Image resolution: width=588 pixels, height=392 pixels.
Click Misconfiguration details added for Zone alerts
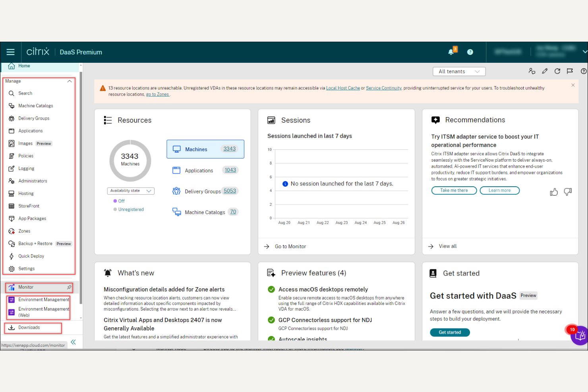[164, 290]
